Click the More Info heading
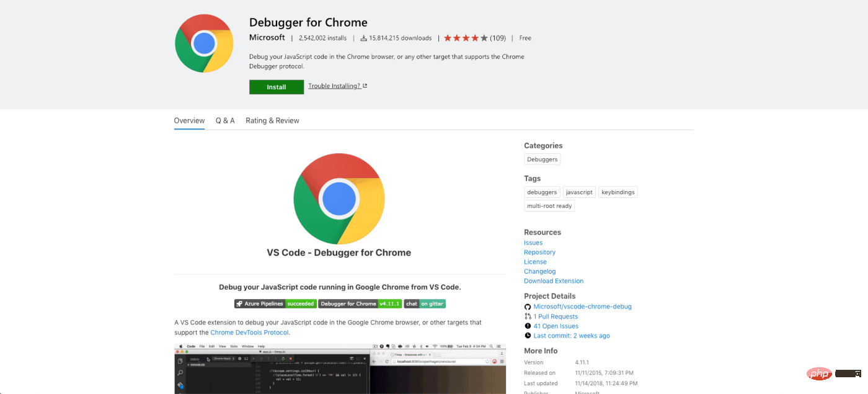The image size is (868, 394). 541,351
